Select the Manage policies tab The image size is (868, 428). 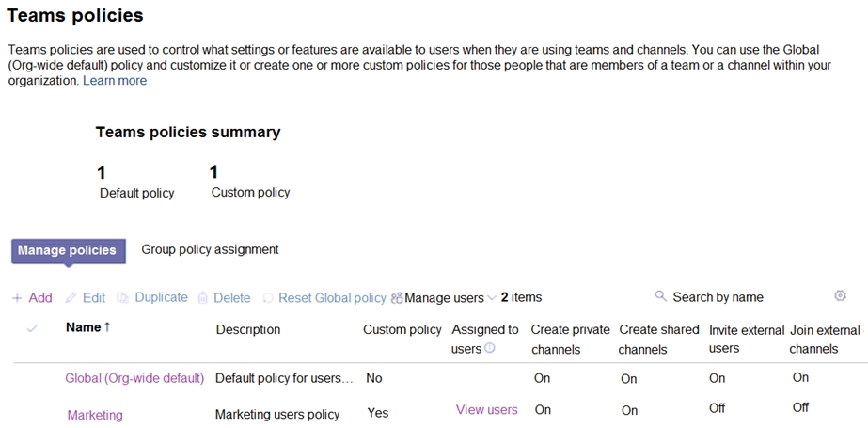tap(67, 250)
